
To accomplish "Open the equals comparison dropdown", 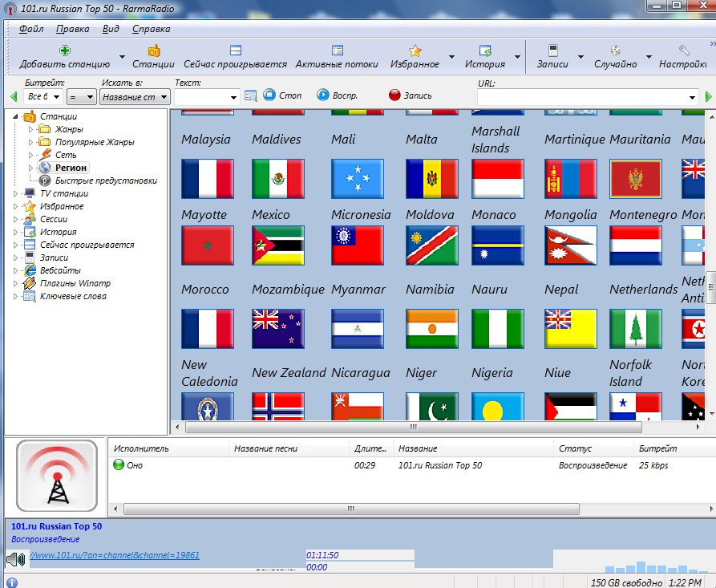I will coord(81,96).
